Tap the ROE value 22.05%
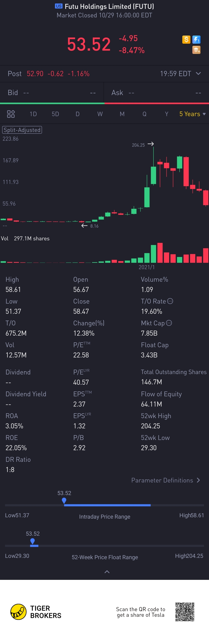 click(x=16, y=448)
